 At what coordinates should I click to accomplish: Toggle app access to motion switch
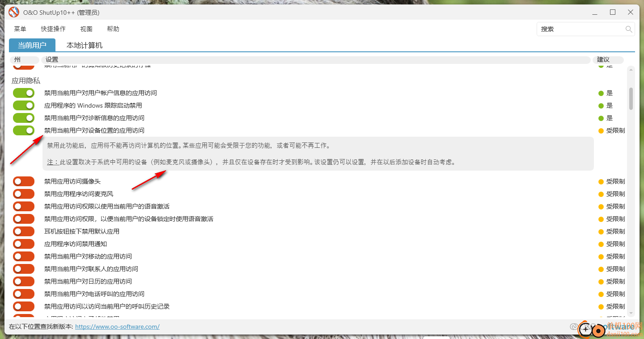click(24, 256)
